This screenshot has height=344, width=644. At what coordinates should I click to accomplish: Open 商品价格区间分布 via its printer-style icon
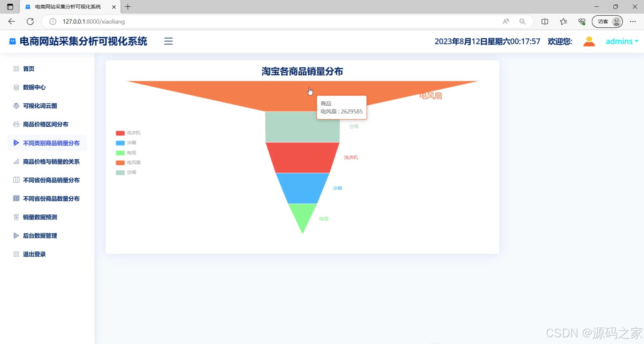coord(16,124)
